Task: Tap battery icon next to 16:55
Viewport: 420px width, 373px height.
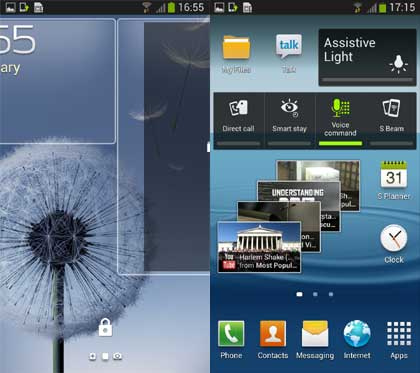Action: coord(171,7)
